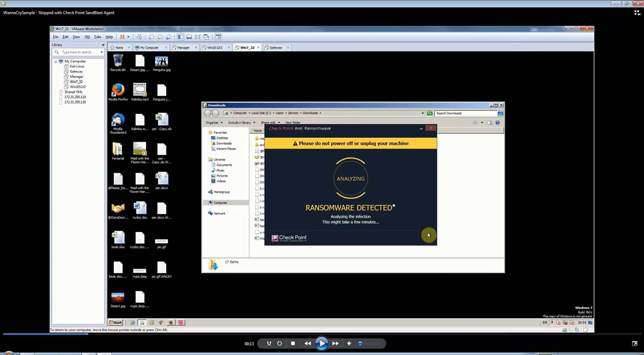Send Ctrl+Alt+Del to the virtual machine
Viewport: 644px width, 355px height.
pyautogui.click(x=139, y=37)
